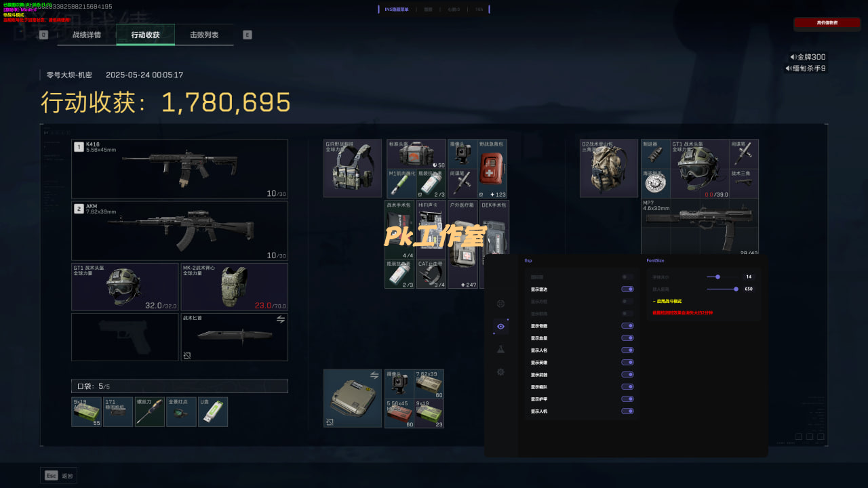Click the D2 tactical hiking backpack
Viewport: 868px width, 488px height.
click(x=609, y=168)
